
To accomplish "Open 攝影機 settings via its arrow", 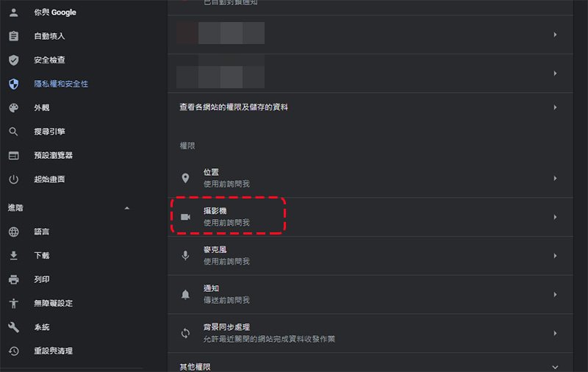I will pyautogui.click(x=555, y=217).
